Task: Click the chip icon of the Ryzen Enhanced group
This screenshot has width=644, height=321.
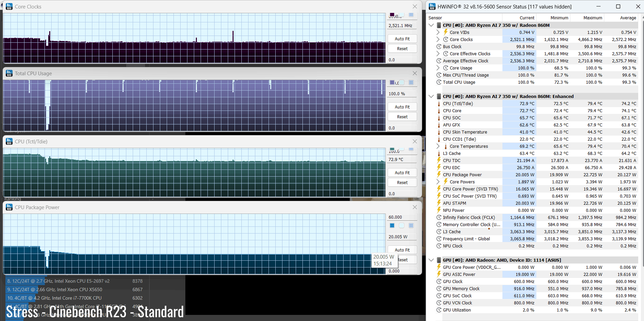Action: click(x=439, y=96)
